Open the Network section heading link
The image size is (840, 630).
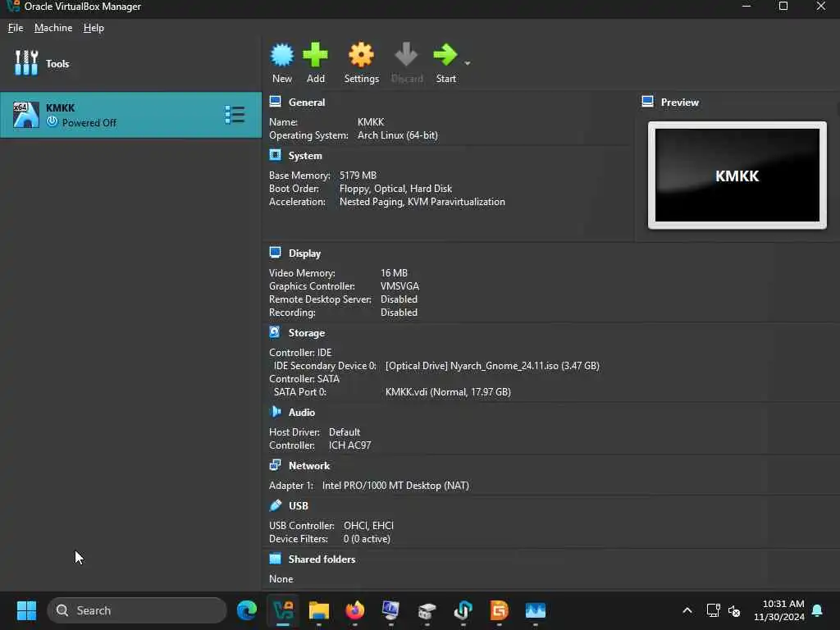309,466
